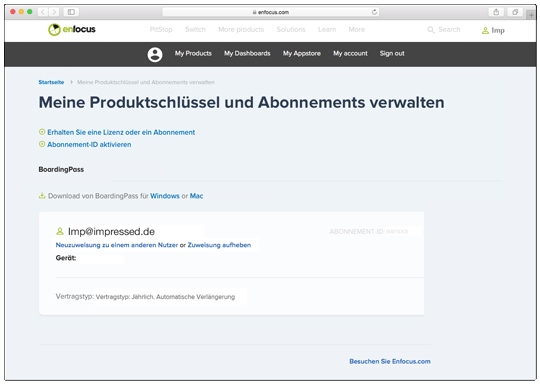Open the Safari share button
Image resolution: width=540 pixels, height=384 pixels.
(496, 12)
